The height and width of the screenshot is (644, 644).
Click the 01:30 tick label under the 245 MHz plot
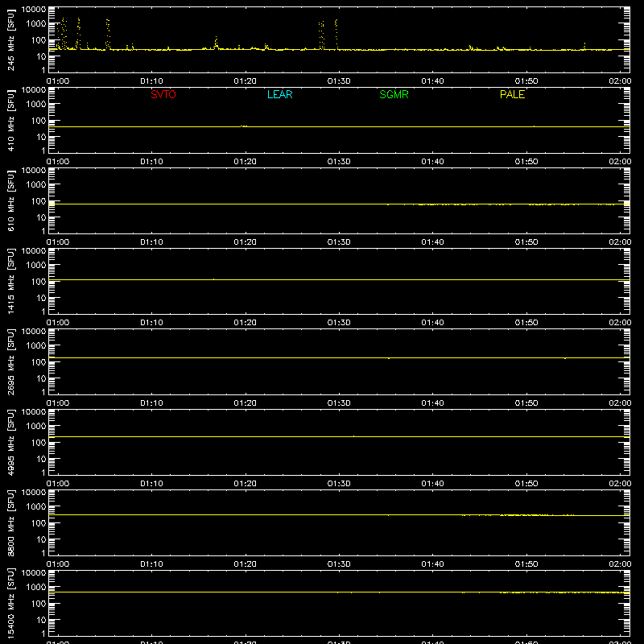point(339,81)
